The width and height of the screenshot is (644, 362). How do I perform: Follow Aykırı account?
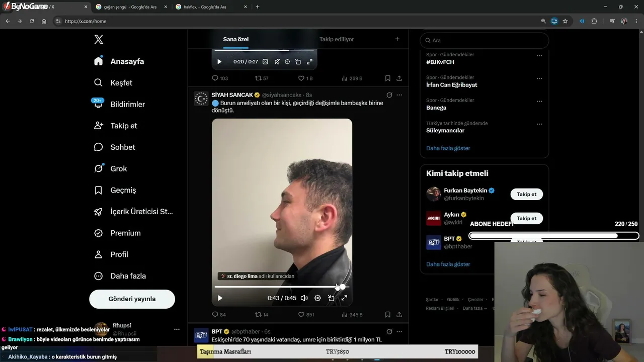(x=527, y=218)
